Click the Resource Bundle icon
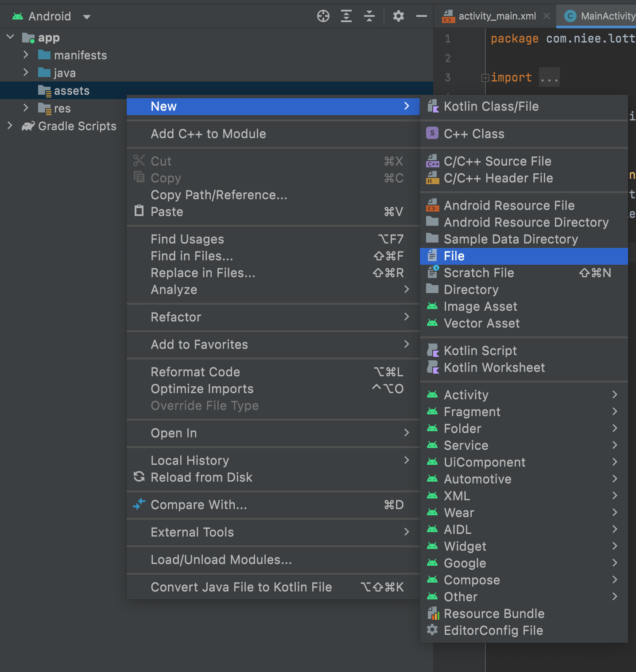The width and height of the screenshot is (636, 672). 433,614
